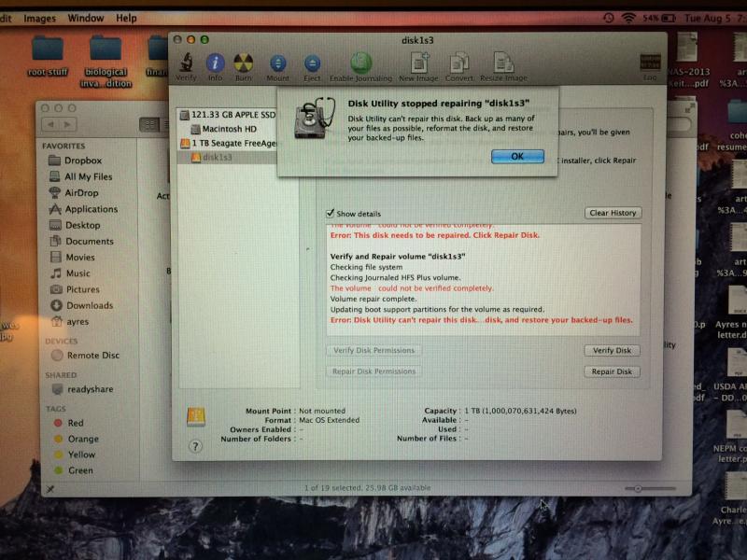Switch Finder to icon view button
This screenshot has height=560, width=747.
point(149,125)
